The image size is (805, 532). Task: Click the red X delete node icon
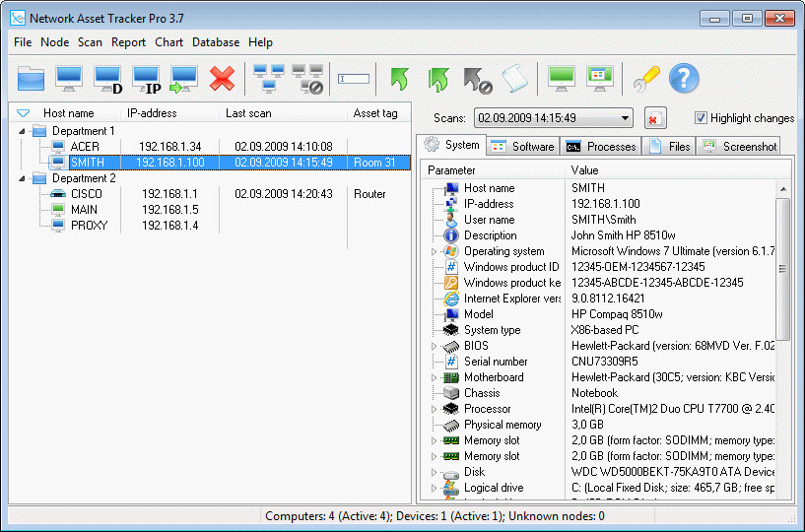222,79
